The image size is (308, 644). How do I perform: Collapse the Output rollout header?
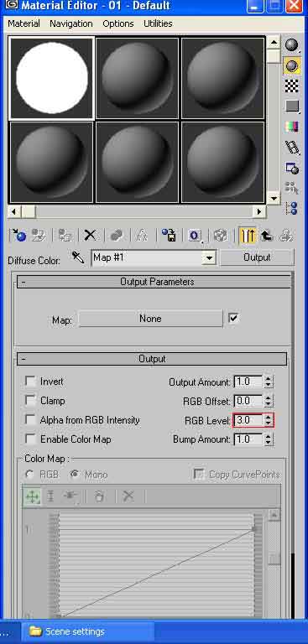click(152, 359)
